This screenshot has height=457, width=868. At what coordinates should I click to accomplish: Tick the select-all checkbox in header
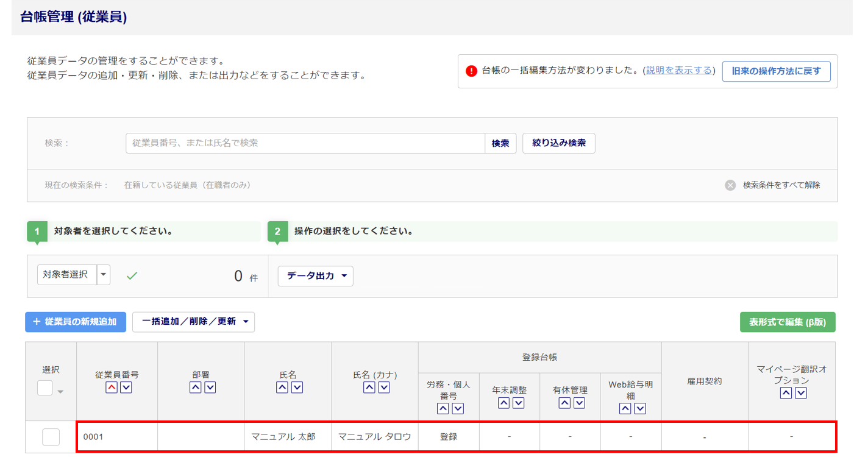[44, 388]
